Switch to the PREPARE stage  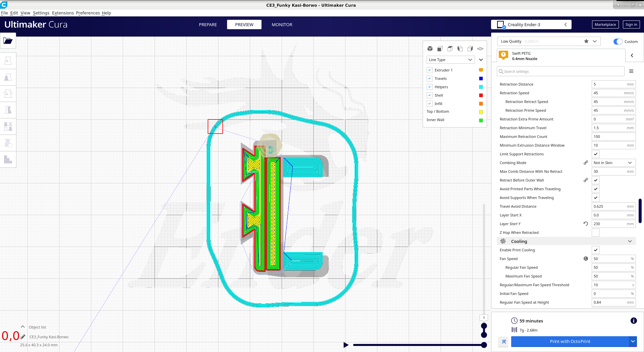[x=208, y=24]
